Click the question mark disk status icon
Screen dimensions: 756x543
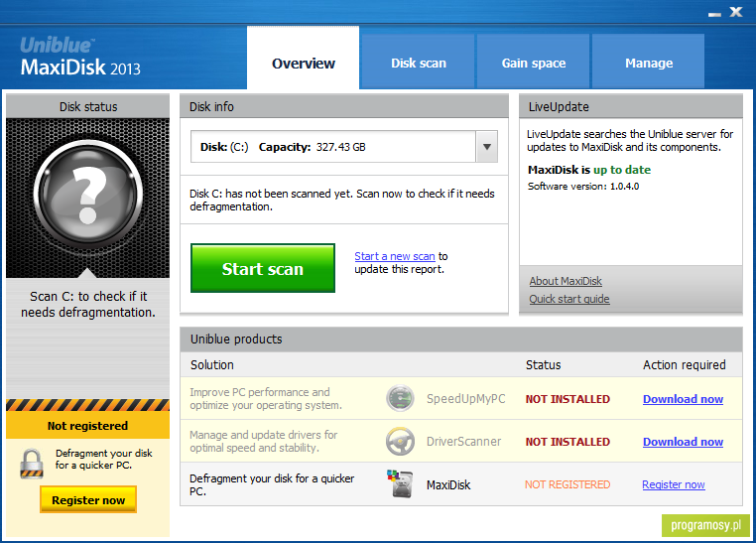coord(87,195)
